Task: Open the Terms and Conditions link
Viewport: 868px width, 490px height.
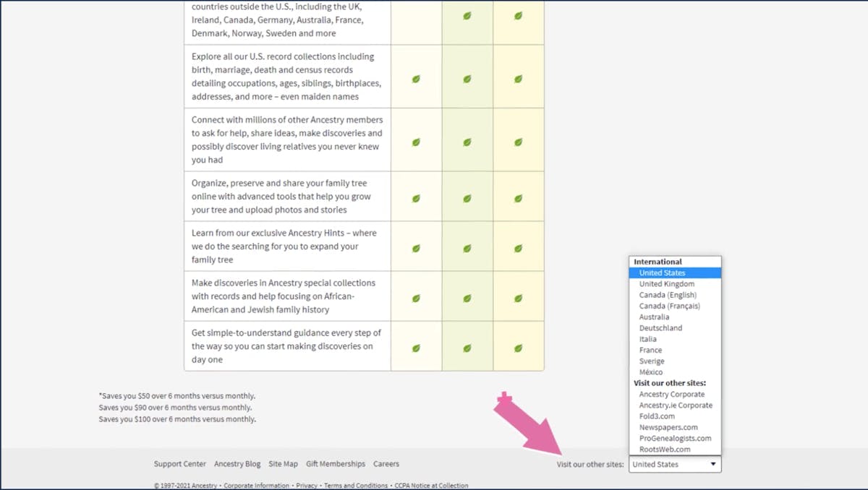Action: (x=356, y=486)
